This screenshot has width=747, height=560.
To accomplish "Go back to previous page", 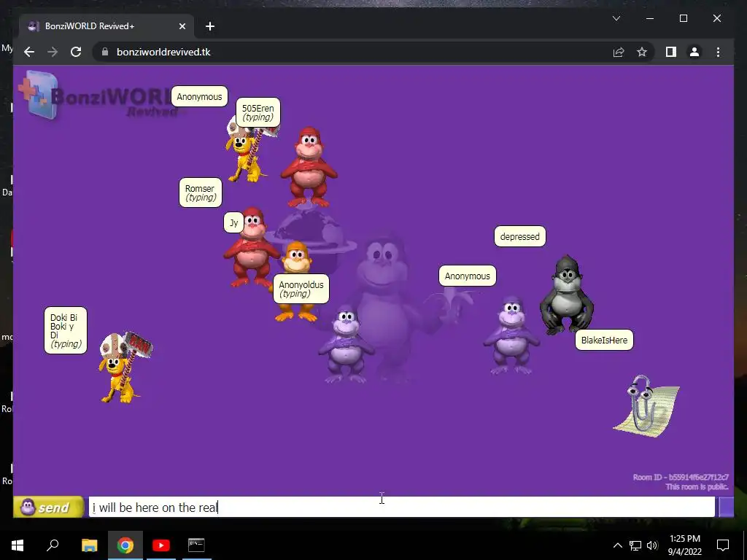I will (x=29, y=52).
